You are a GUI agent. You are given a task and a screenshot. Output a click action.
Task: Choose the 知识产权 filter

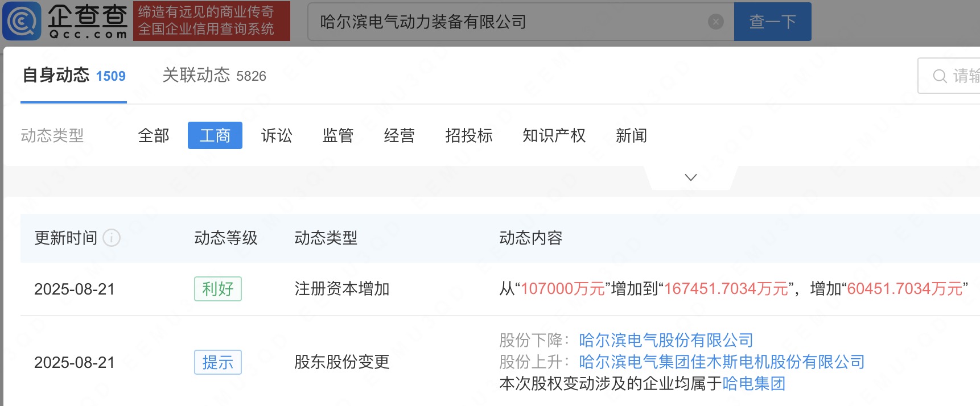tap(554, 135)
